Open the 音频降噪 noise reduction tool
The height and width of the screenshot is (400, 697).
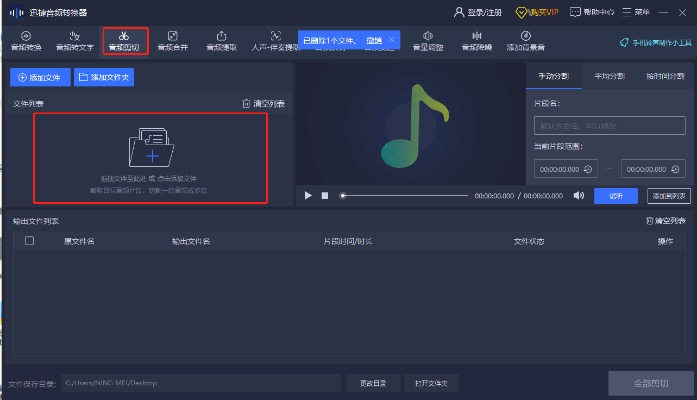coord(477,41)
